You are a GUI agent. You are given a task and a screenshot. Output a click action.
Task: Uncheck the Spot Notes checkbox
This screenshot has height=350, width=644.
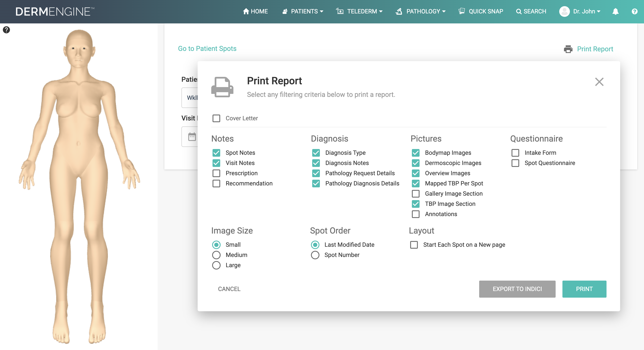[x=216, y=153]
